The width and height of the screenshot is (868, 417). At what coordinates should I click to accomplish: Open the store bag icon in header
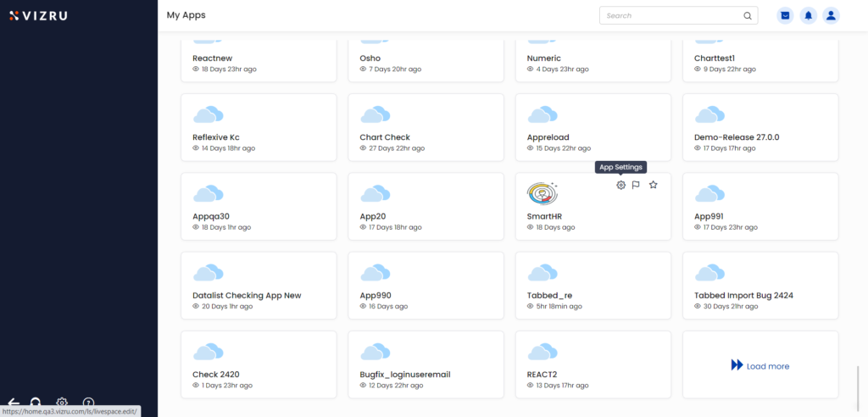click(x=785, y=15)
